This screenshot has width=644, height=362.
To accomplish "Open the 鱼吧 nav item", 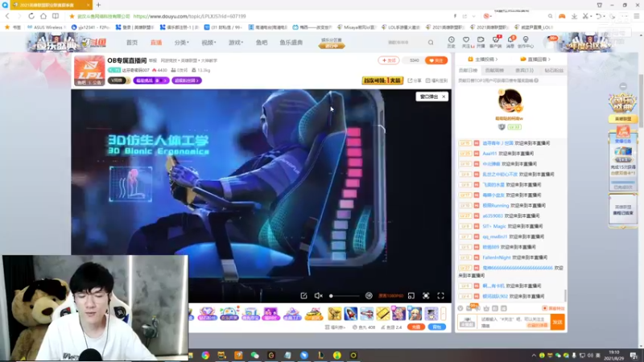I will (262, 43).
